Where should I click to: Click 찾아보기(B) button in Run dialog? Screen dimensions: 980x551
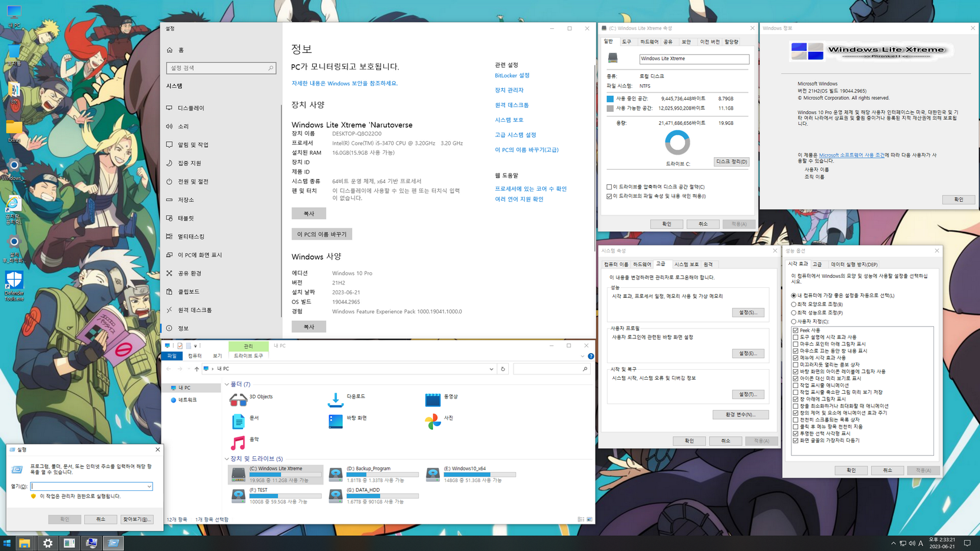(x=137, y=519)
